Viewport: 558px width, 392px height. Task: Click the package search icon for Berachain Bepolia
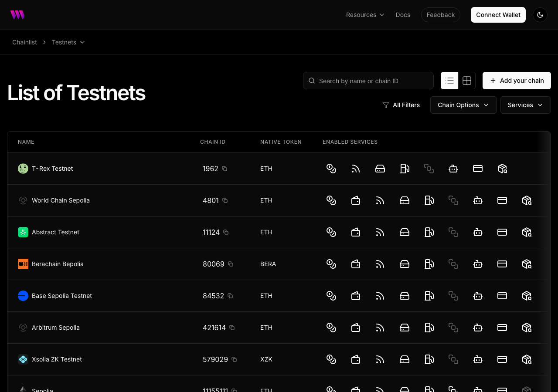coord(527,264)
